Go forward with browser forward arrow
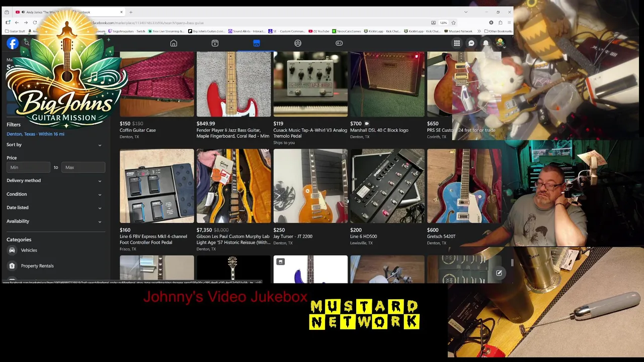 click(x=26, y=23)
